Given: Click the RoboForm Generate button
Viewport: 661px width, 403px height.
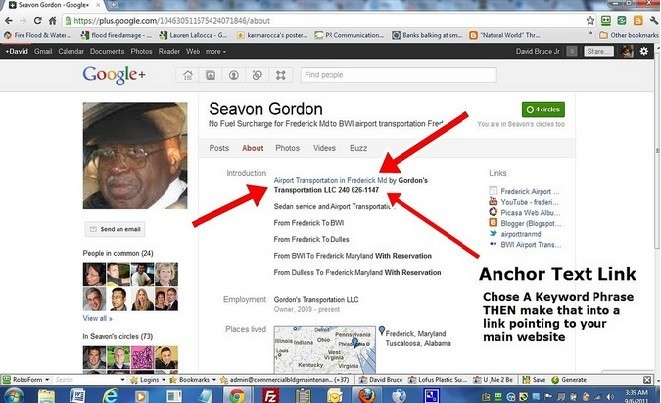Looking at the screenshot, I should click(569, 380).
